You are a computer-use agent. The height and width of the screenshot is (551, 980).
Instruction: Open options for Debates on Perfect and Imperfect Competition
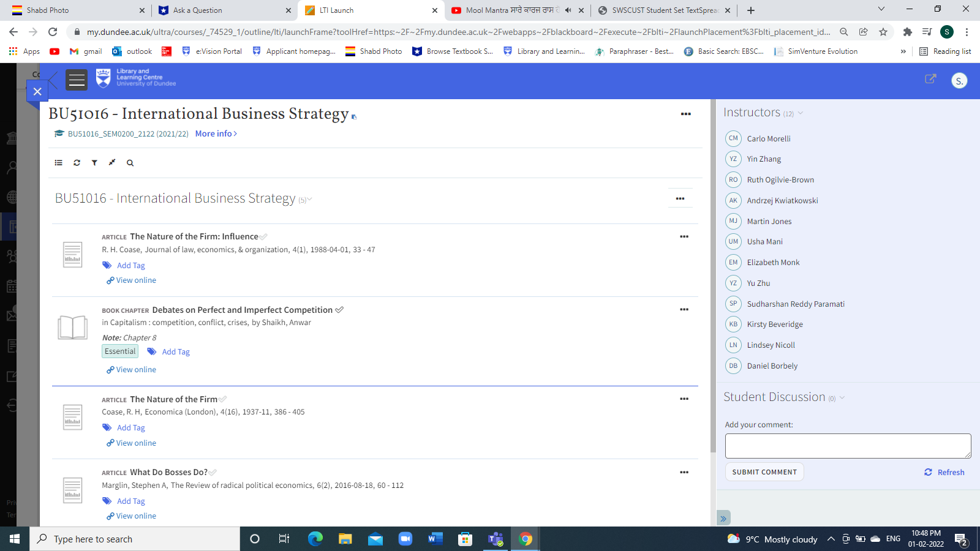684,309
